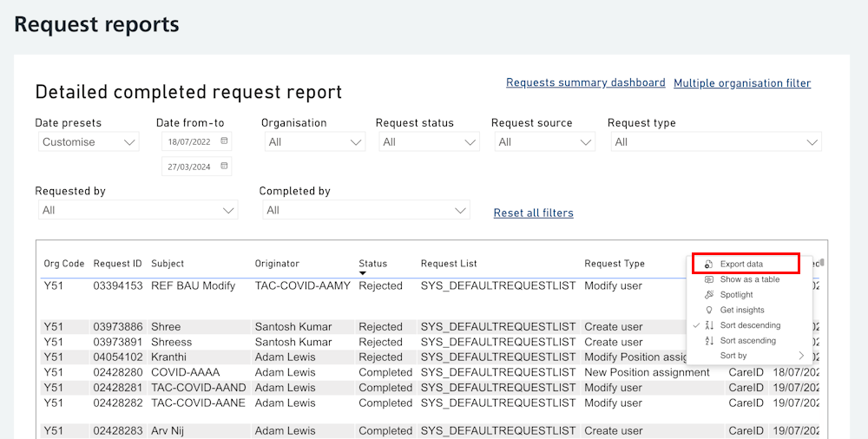Open the Request status dropdown

429,141
